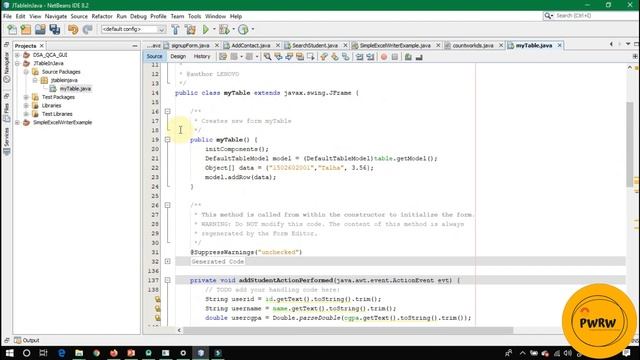640x360 pixels.
Task: Close the AddContact.java tab
Action: 278,45
